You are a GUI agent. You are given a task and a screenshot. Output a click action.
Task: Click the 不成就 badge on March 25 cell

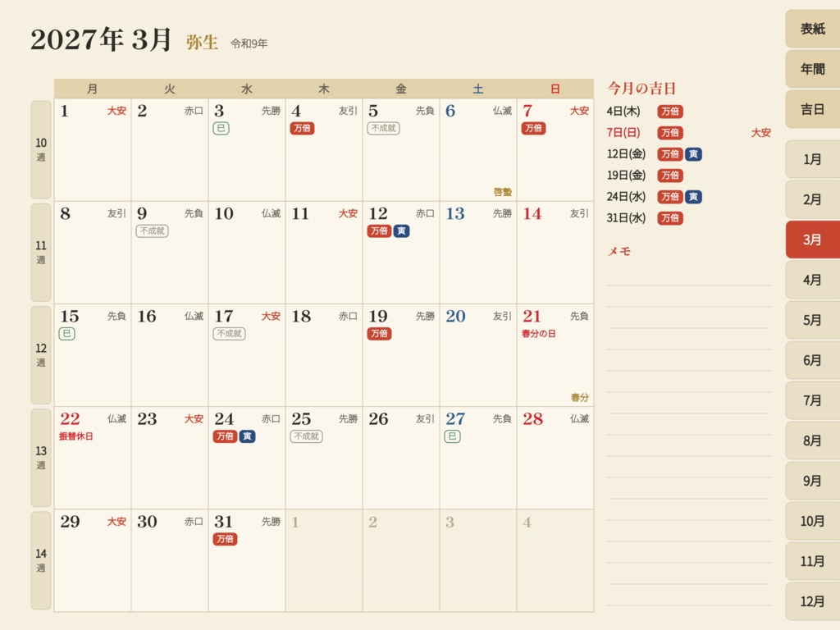[307, 436]
